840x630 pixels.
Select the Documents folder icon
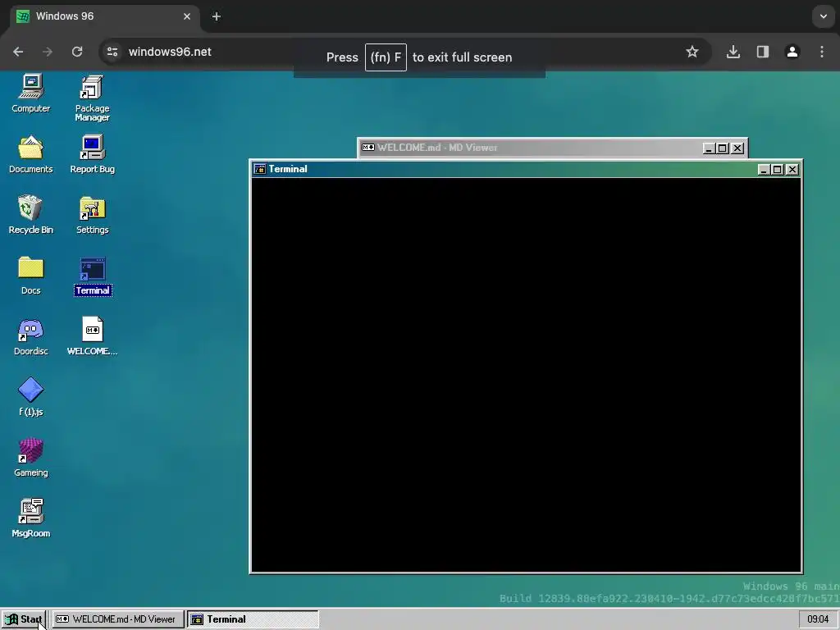[30, 154]
